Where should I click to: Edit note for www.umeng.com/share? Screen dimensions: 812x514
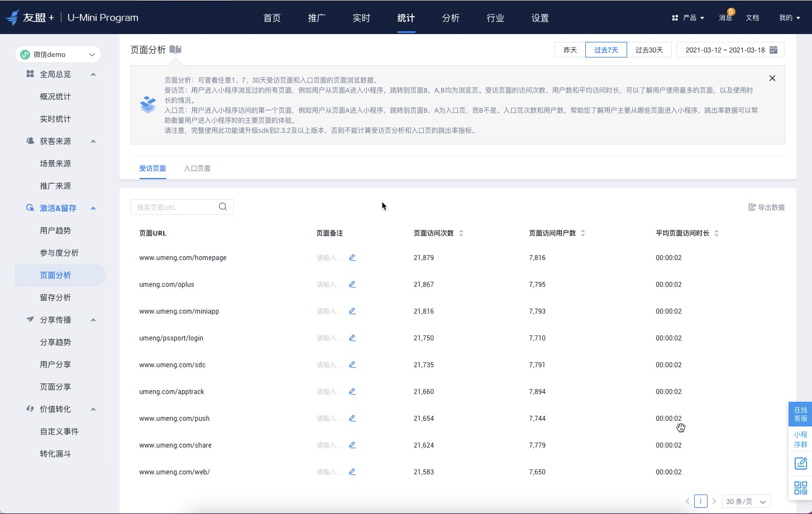point(352,445)
